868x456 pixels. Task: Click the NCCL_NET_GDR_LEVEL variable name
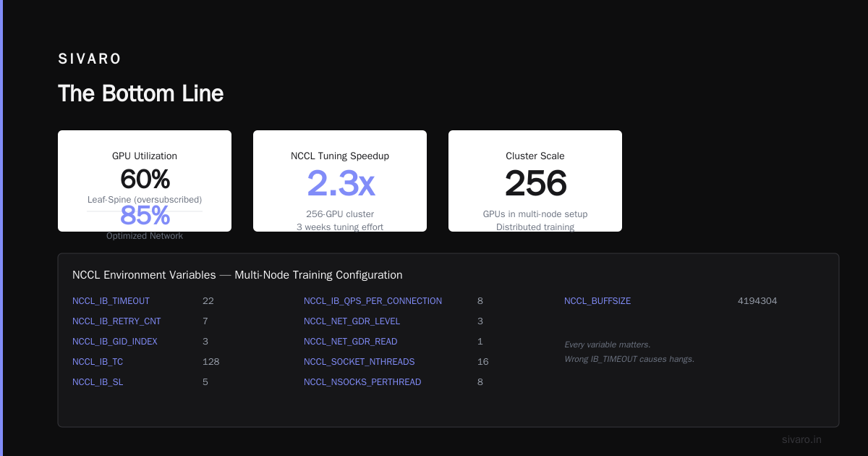[352, 321]
